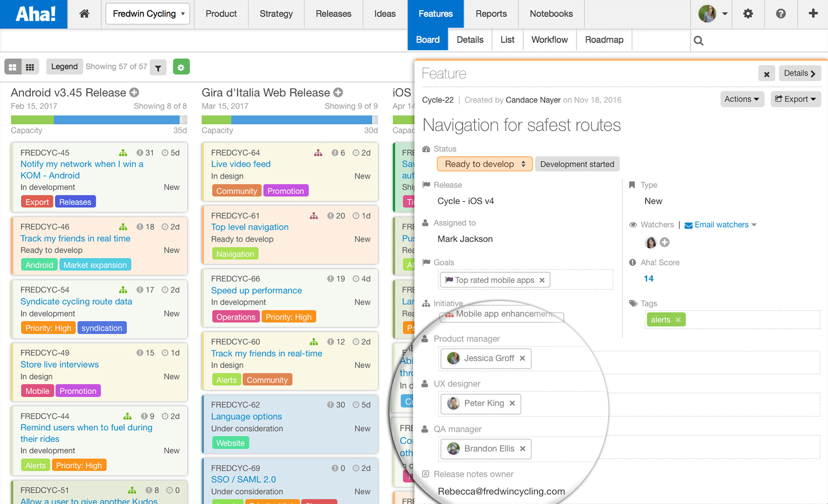Open the Strategy menu
Image resolution: width=828 pixels, height=504 pixels.
[276, 14]
